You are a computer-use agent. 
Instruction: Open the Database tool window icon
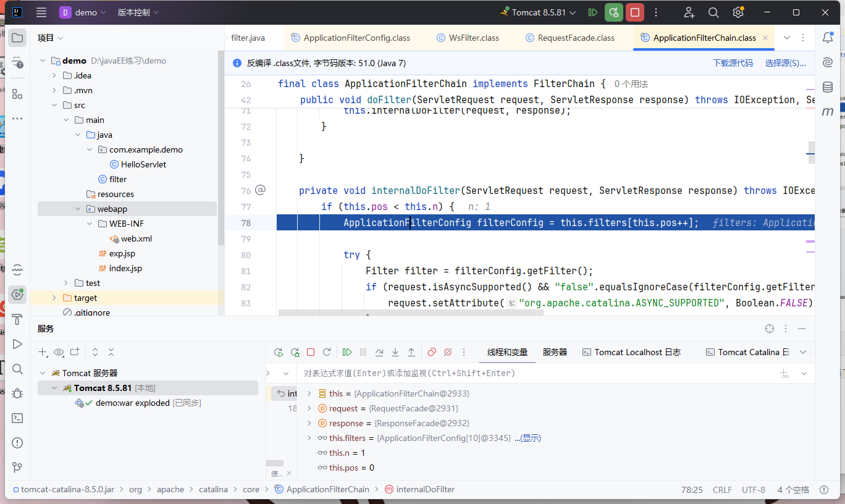tap(828, 87)
